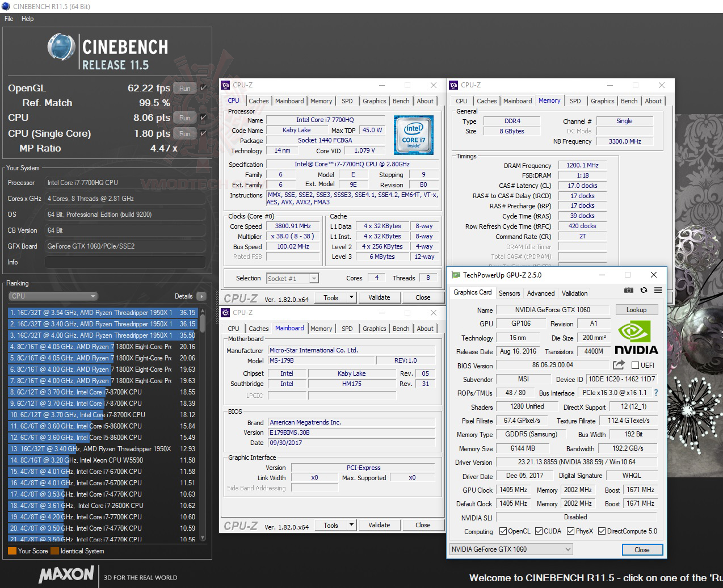Viewport: 723px width, 588px height.
Task: Toggle the DirectCompute 5.0 checkbox
Action: pos(602,531)
